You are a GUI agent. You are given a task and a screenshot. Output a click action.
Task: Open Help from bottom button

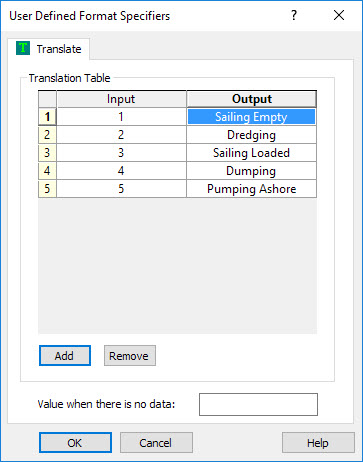coord(318,443)
